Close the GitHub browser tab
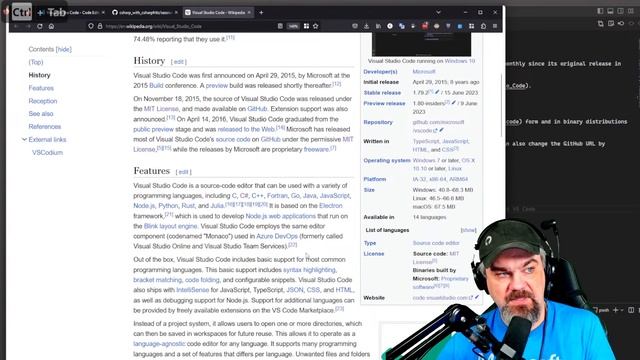Image resolution: width=640 pixels, height=360 pixels. pyautogui.click(x=176, y=13)
